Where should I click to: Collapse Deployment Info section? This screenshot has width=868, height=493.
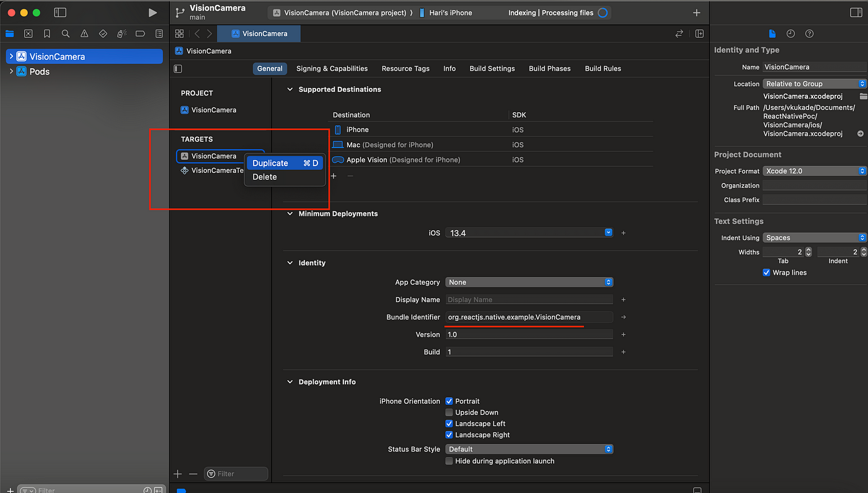coord(290,382)
